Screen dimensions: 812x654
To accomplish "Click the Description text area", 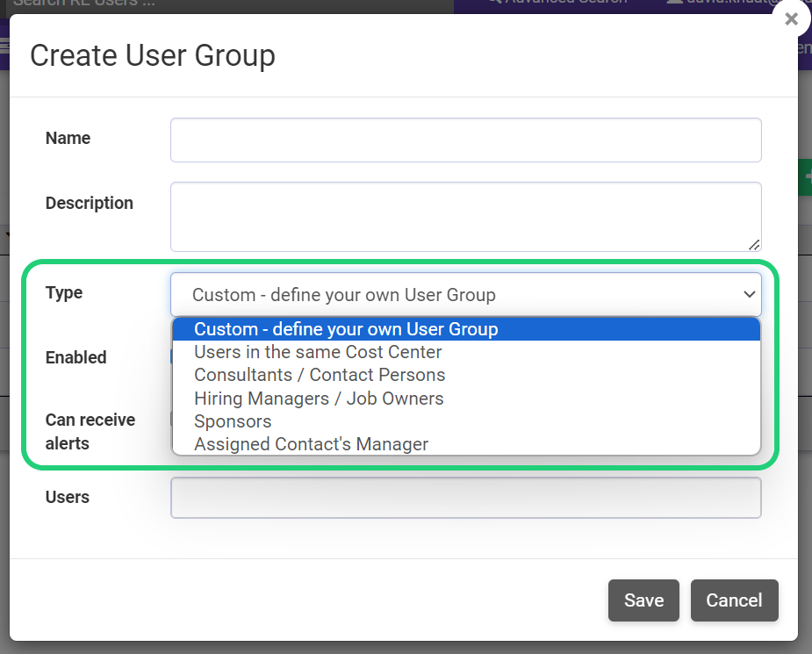I will 465,217.
